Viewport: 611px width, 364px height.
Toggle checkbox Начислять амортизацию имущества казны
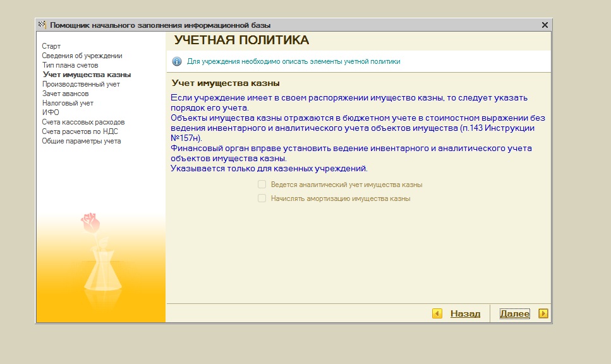click(x=262, y=198)
